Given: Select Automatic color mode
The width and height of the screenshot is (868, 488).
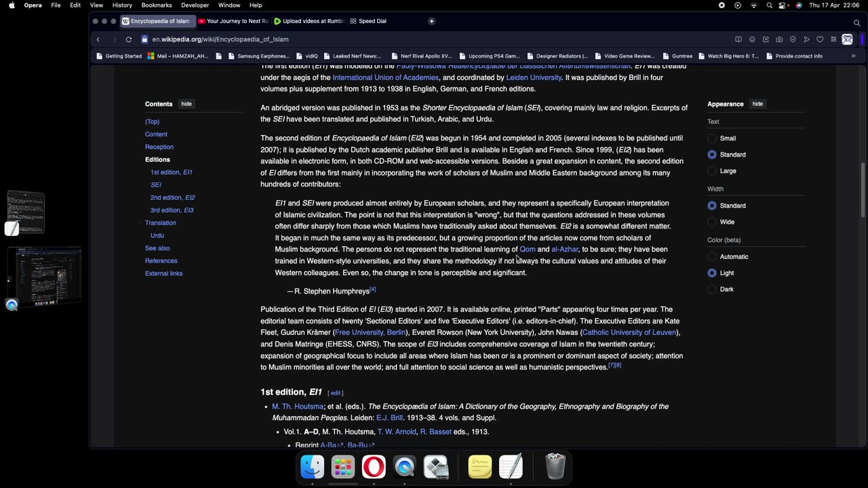Looking at the screenshot, I should [712, 257].
